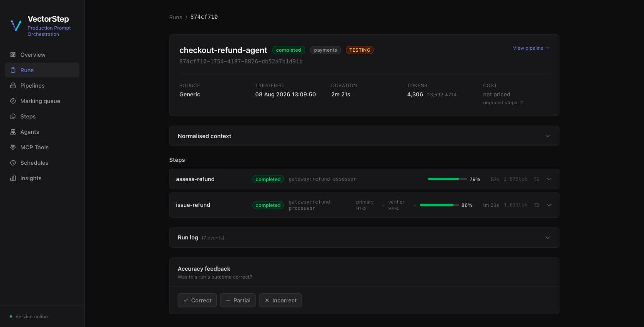Image resolution: width=644 pixels, height=327 pixels.
Task: Click the tokens total 4,306
Action: [415, 94]
